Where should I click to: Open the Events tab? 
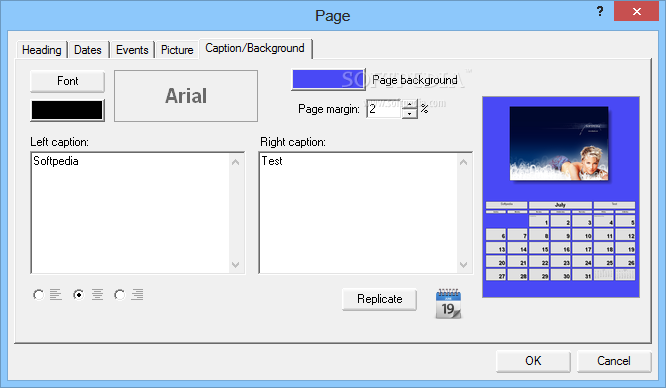click(x=132, y=50)
